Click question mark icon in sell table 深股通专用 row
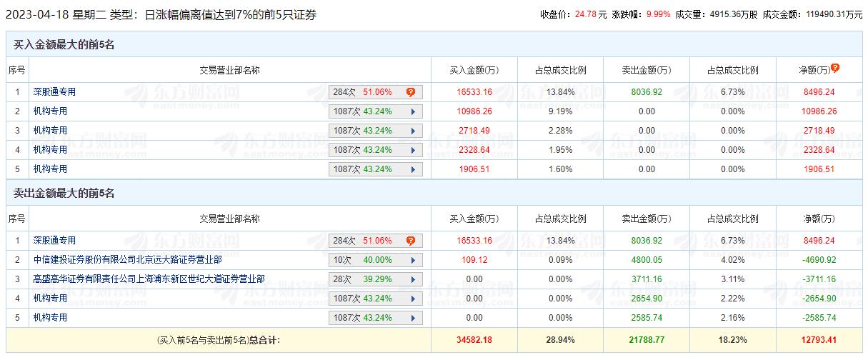Screen dimensions: 868x360 point(411,241)
